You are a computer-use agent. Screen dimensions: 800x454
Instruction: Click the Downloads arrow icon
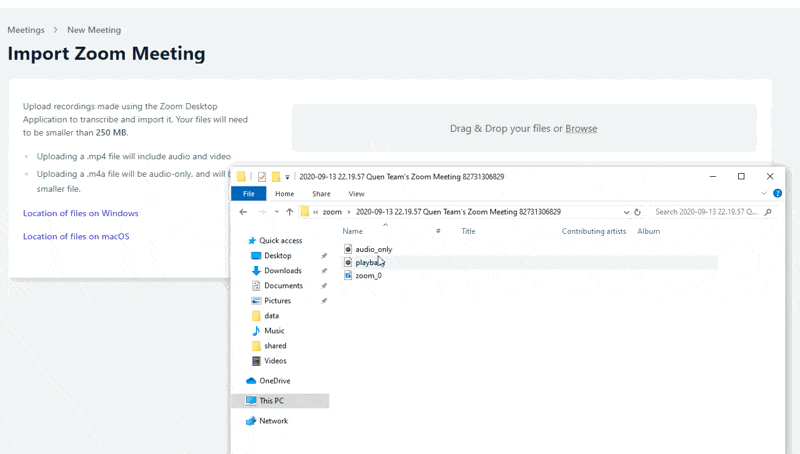pyautogui.click(x=256, y=270)
